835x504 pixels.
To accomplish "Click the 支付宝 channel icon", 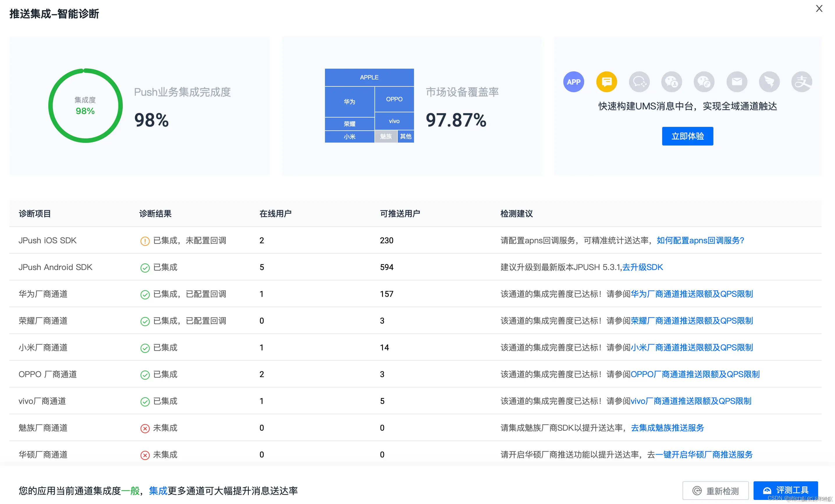I will pyautogui.click(x=801, y=82).
